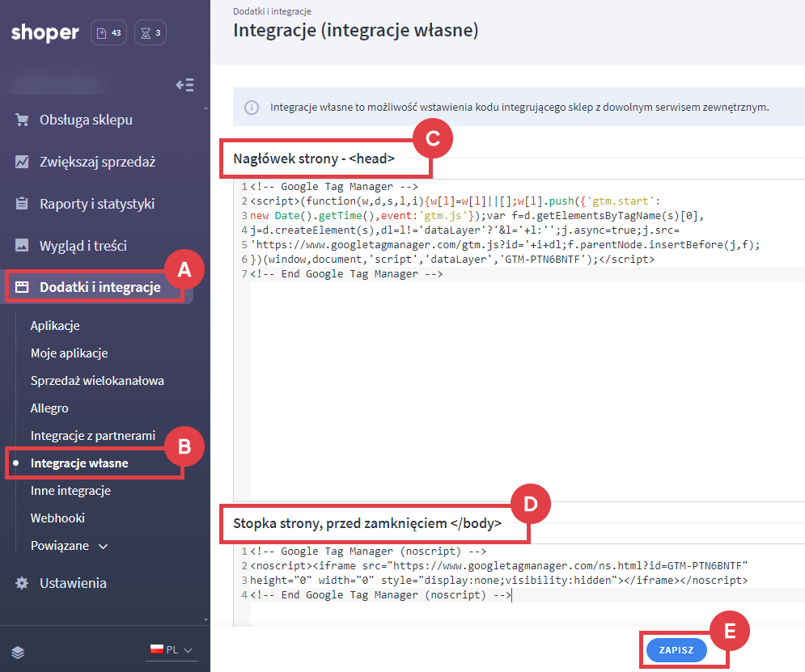Click the layers icon in the sidebar footer
Image resolution: width=805 pixels, height=672 pixels.
18,652
